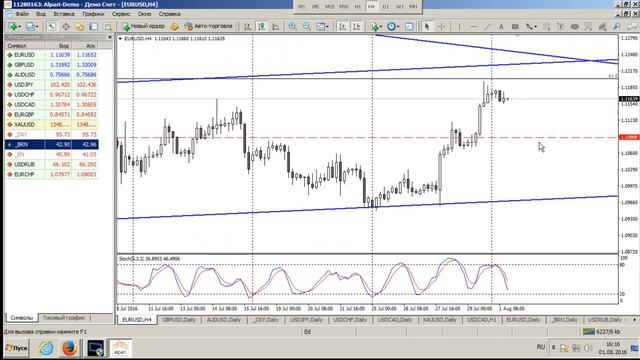Screen dimensions: 640x360
Task: Expand the Indicators dropdown arrow
Action: click(380, 27)
